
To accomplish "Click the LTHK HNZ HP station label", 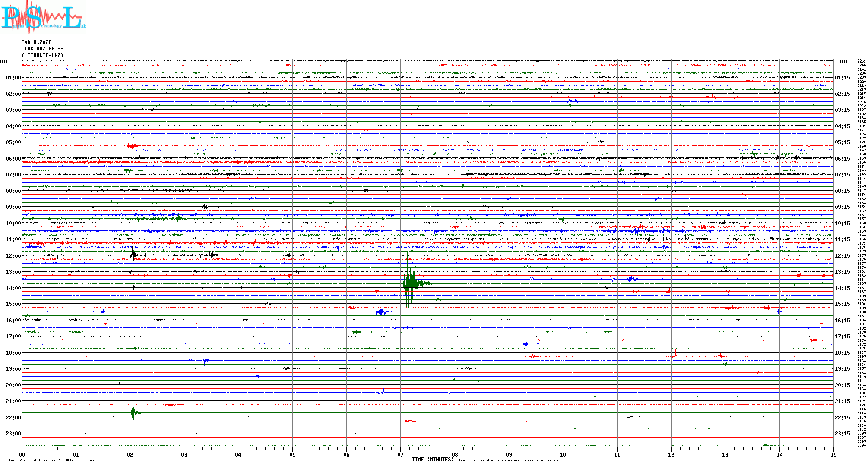I will (x=42, y=49).
